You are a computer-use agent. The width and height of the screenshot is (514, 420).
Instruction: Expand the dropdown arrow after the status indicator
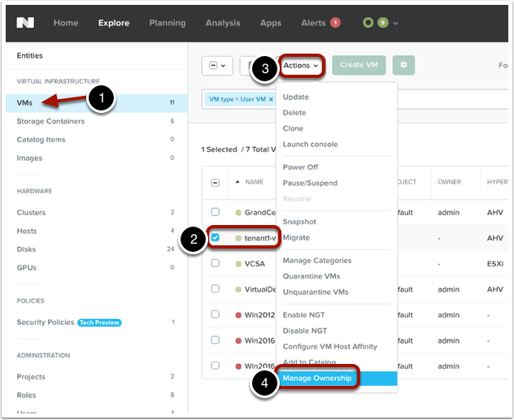[396, 23]
